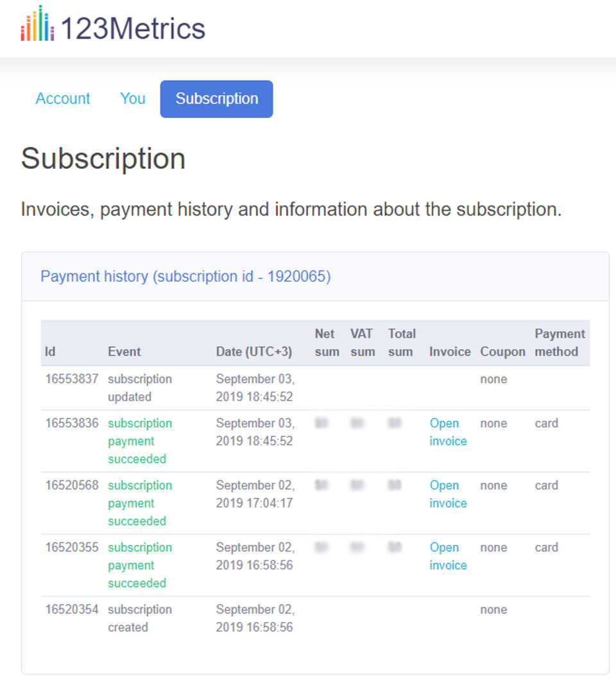The width and height of the screenshot is (616, 681).
Task: Click 'card' payment method in row 16520355
Action: tap(546, 547)
